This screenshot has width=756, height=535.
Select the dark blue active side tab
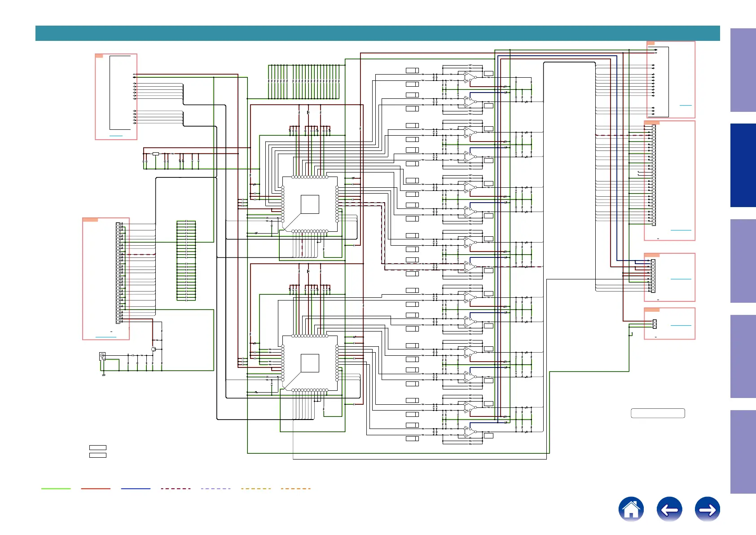coord(743,165)
